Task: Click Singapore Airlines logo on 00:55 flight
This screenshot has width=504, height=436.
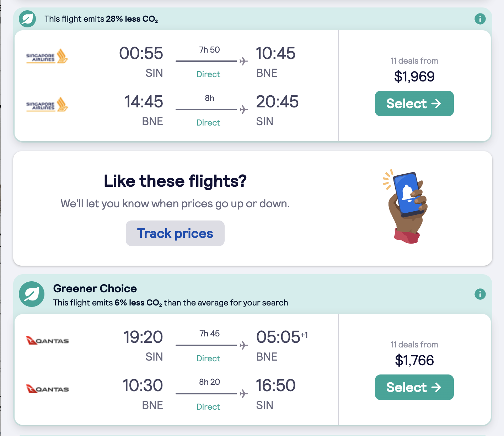Action: (x=47, y=56)
